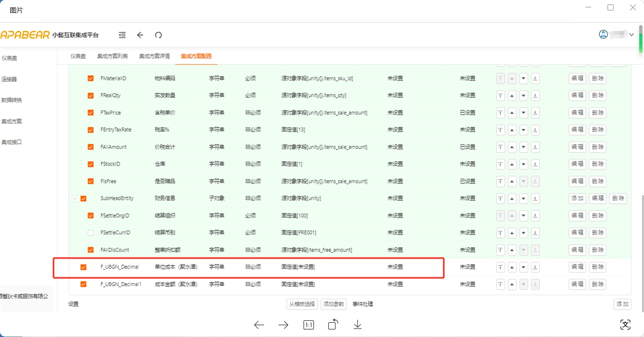The width and height of the screenshot is (644, 337).
Task: Move FEntryTaxRate row down one position
Action: pyautogui.click(x=523, y=130)
